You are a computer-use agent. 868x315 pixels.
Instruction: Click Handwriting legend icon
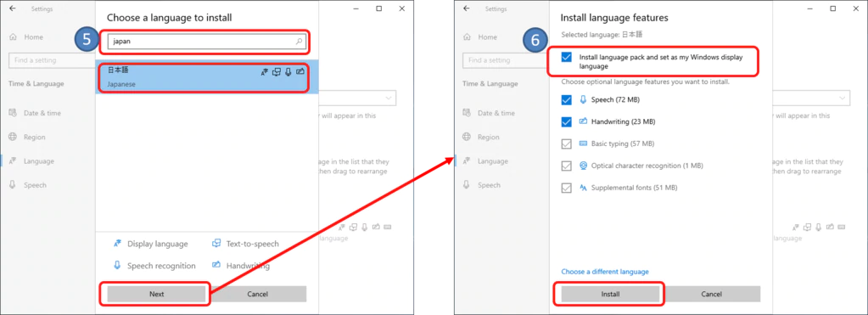216,266
